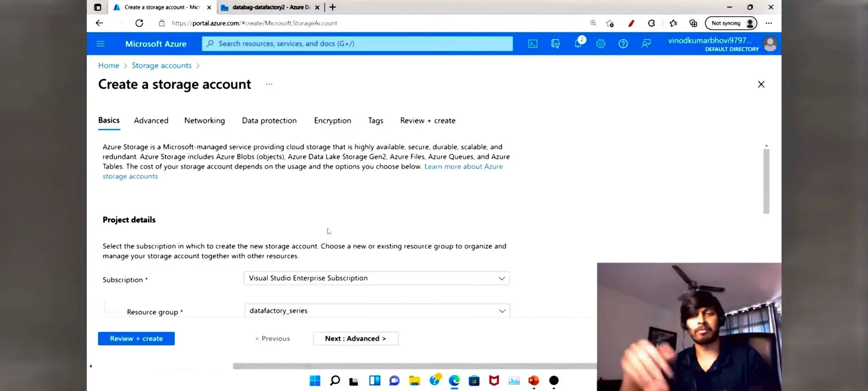Open the Favorites list icon
The height and width of the screenshot is (391, 868).
pyautogui.click(x=673, y=23)
